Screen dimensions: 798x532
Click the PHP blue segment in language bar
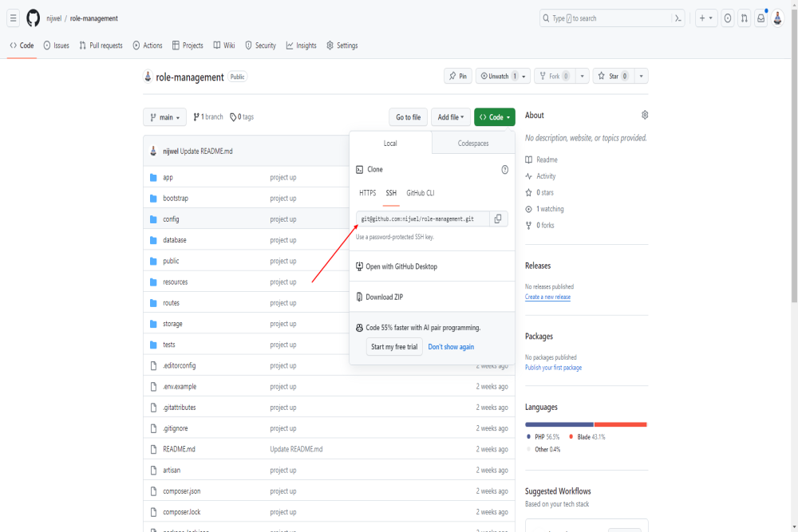pos(559,424)
